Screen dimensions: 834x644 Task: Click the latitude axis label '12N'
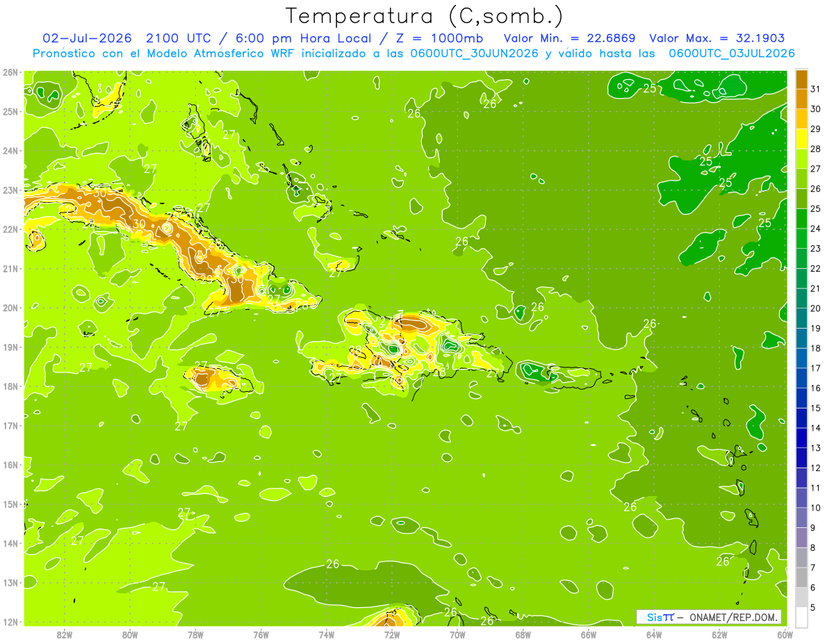pos(10,622)
